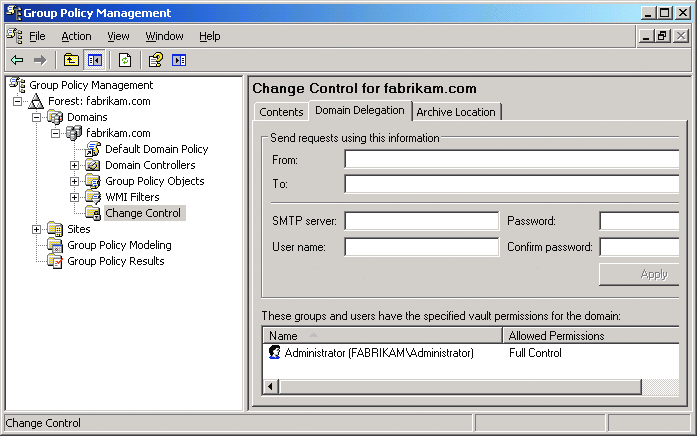The height and width of the screenshot is (436, 697).
Task: Open the Window menu
Action: point(164,36)
